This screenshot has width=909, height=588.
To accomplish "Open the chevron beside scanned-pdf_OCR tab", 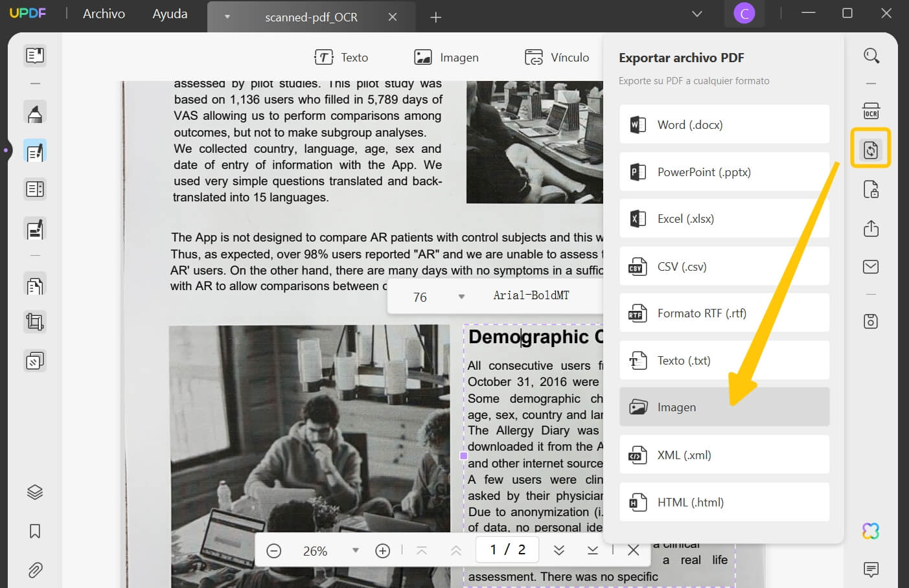I will [x=226, y=17].
